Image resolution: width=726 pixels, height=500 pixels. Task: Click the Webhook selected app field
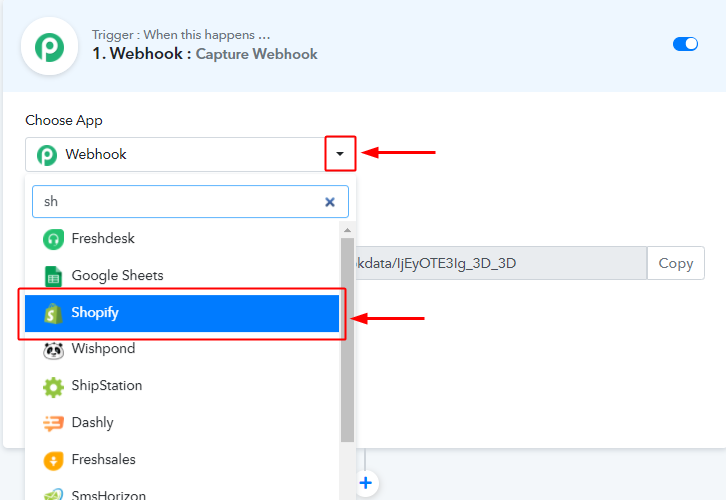[175, 154]
